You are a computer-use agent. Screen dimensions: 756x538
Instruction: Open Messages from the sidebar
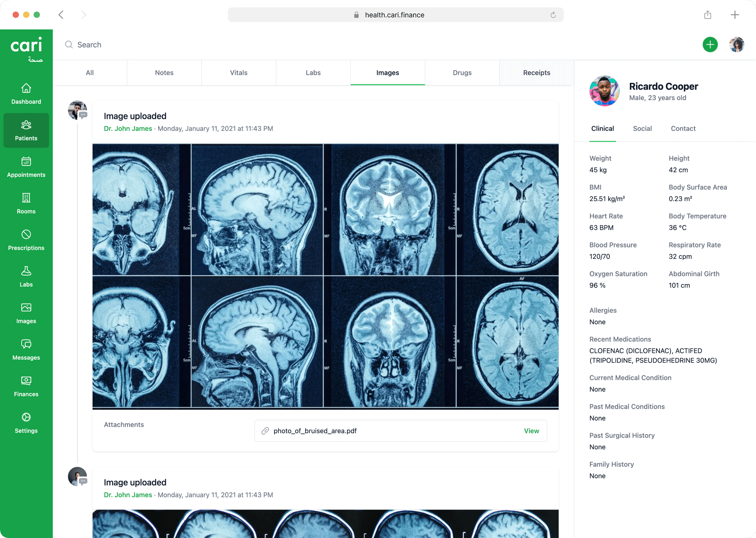coord(26,350)
